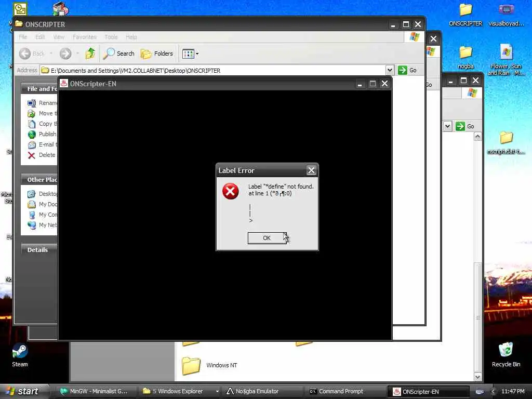Open the Help menu in ONSCRIPTER window
This screenshot has width=532, height=399.
pyautogui.click(x=131, y=37)
